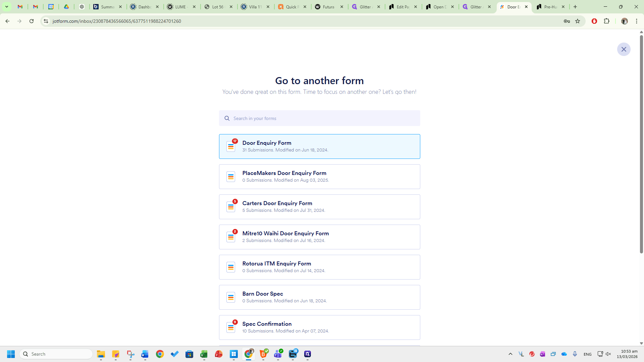Image resolution: width=644 pixels, height=362 pixels.
Task: Switch to the Edit Pa browser tab
Action: (403, 7)
